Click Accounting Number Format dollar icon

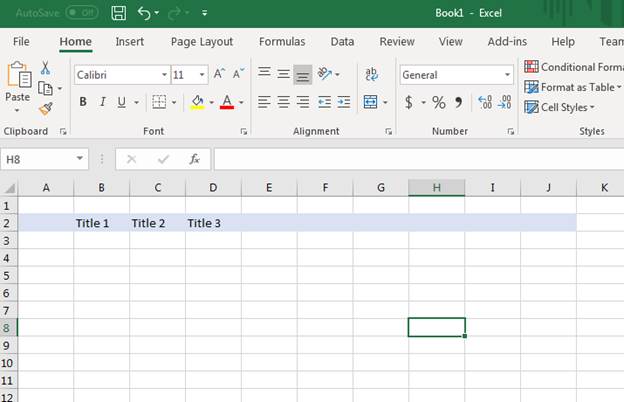409,102
